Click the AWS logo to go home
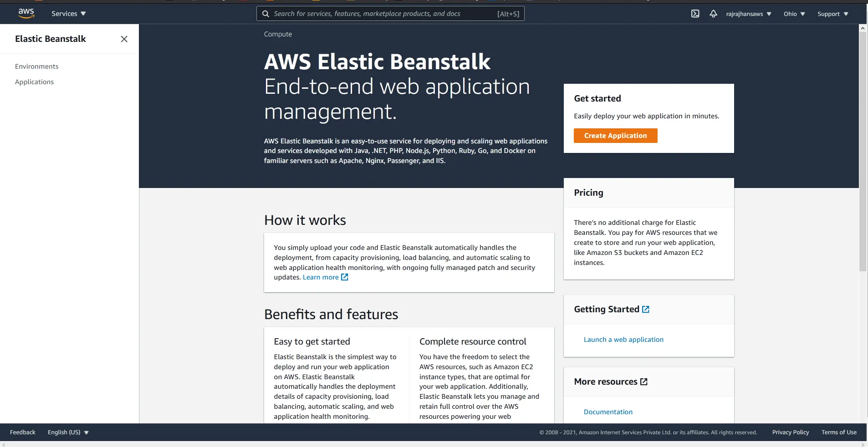Image resolution: width=868 pixels, height=447 pixels. coord(26,13)
